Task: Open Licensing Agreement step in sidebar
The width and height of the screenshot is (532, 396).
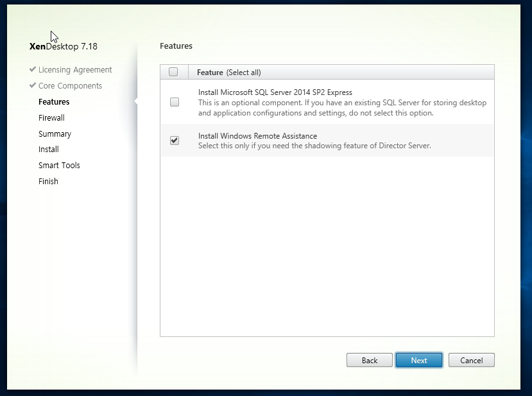Action: 75,70
